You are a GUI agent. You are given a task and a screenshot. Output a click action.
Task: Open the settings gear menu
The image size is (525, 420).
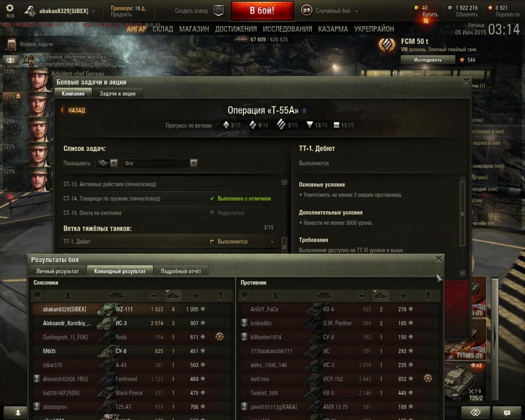pos(10,8)
